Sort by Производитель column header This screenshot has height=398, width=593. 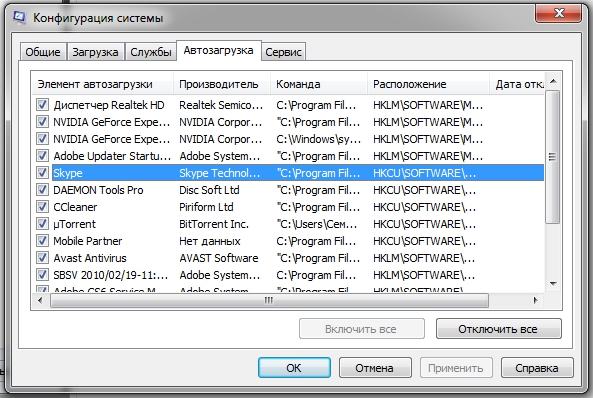(x=222, y=84)
